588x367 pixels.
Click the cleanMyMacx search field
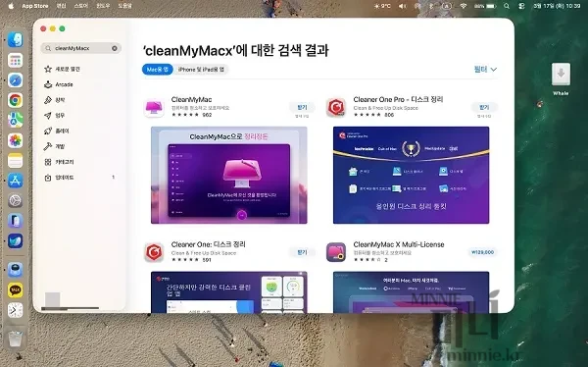pyautogui.click(x=81, y=48)
